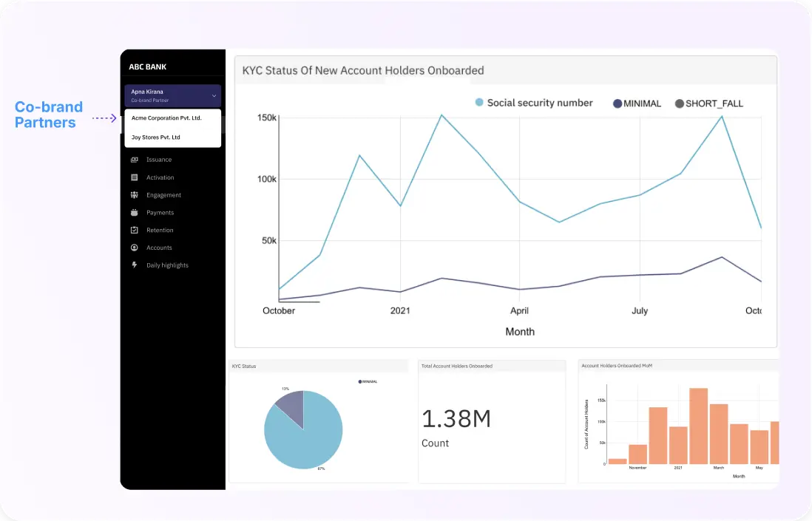
Task: Click the Issuance money icon in sidebar
Action: (x=134, y=160)
